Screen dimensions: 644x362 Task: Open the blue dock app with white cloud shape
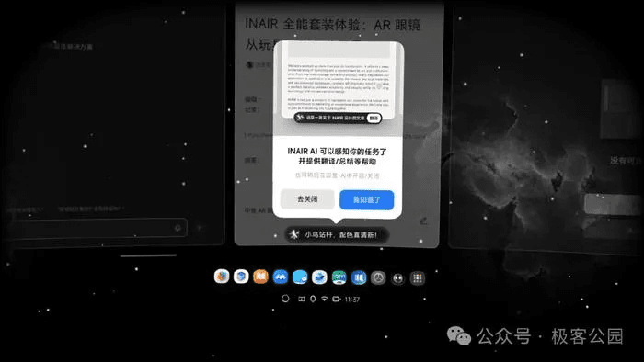(280, 277)
